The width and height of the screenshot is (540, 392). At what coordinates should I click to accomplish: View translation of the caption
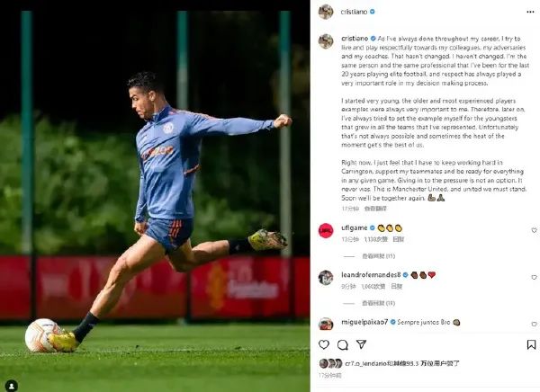pyautogui.click(x=375, y=209)
